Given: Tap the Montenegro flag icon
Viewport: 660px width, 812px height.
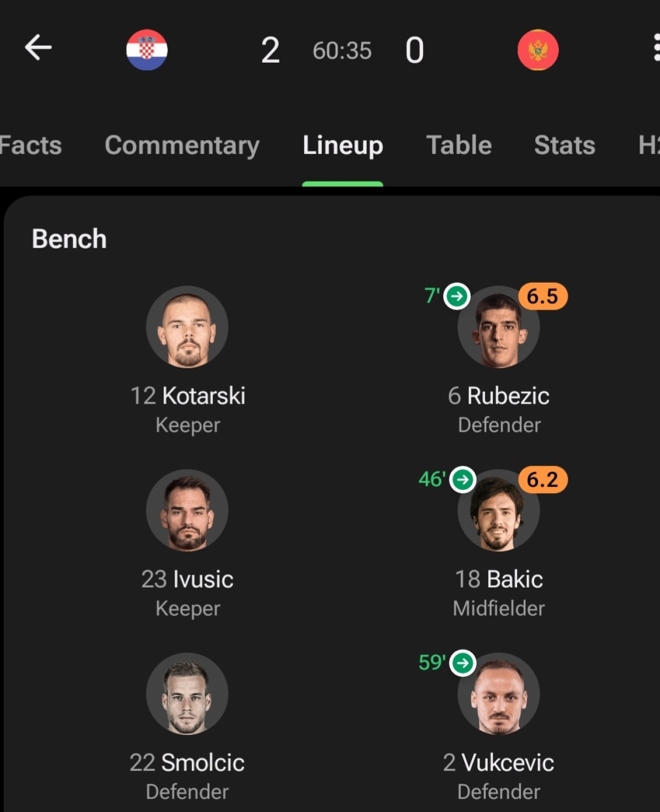Looking at the screenshot, I should tap(538, 50).
